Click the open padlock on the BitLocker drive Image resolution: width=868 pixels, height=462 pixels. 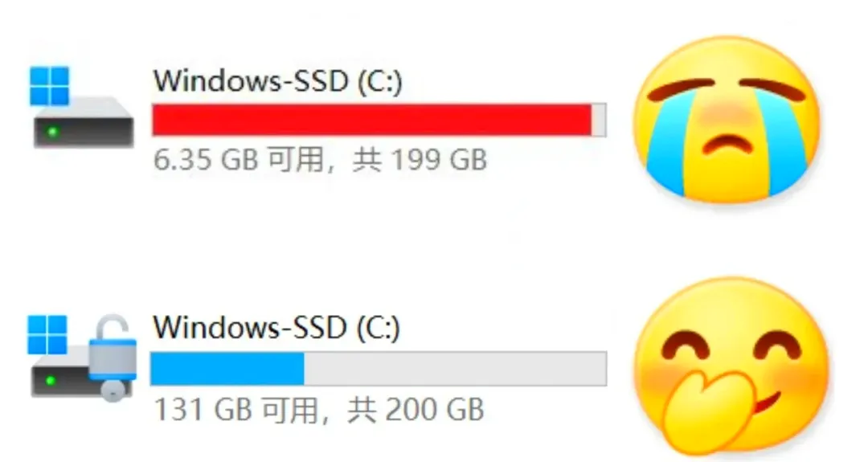click(x=113, y=347)
